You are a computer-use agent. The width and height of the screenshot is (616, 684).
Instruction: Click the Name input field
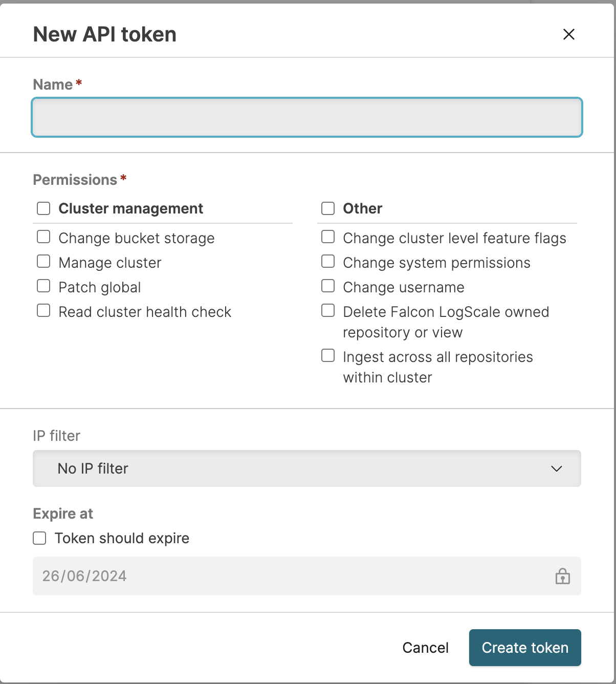coord(306,117)
